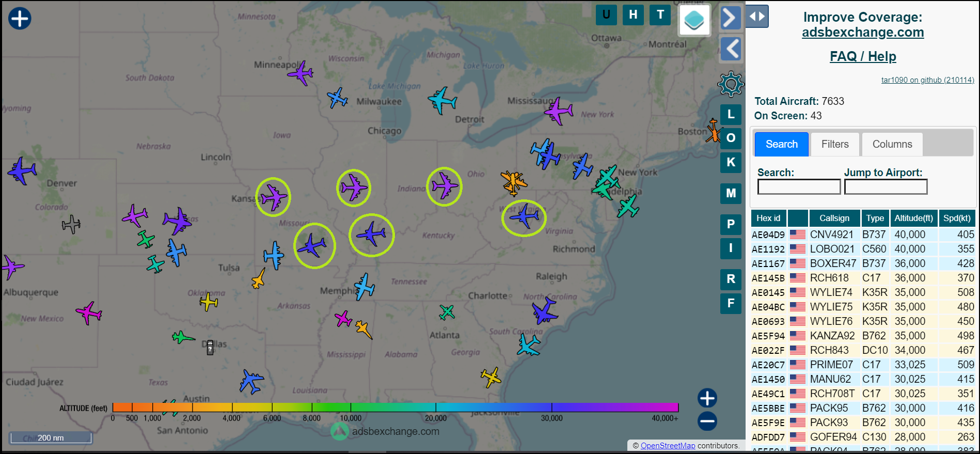The image size is (980, 454).
Task: Focus the Jump to Airport field
Action: [x=886, y=187]
